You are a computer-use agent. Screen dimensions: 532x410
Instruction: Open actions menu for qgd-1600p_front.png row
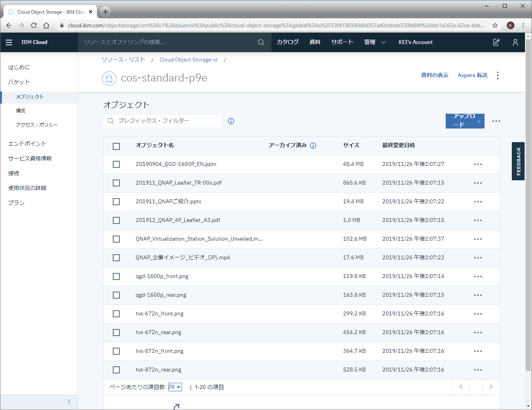click(478, 276)
